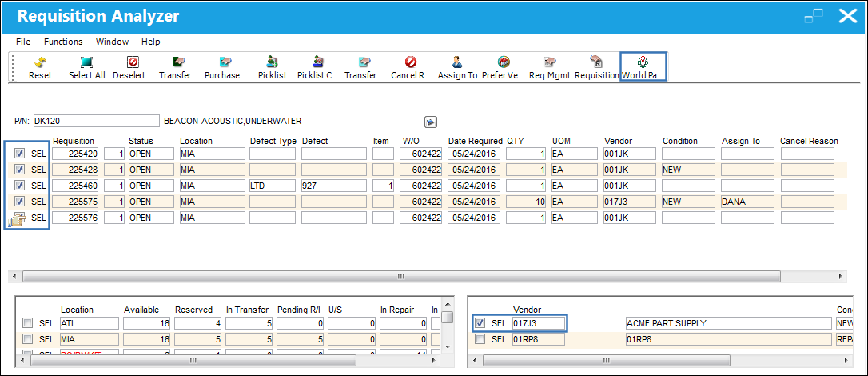This screenshot has height=376, width=868.
Task: Open the Window menu
Action: [112, 42]
